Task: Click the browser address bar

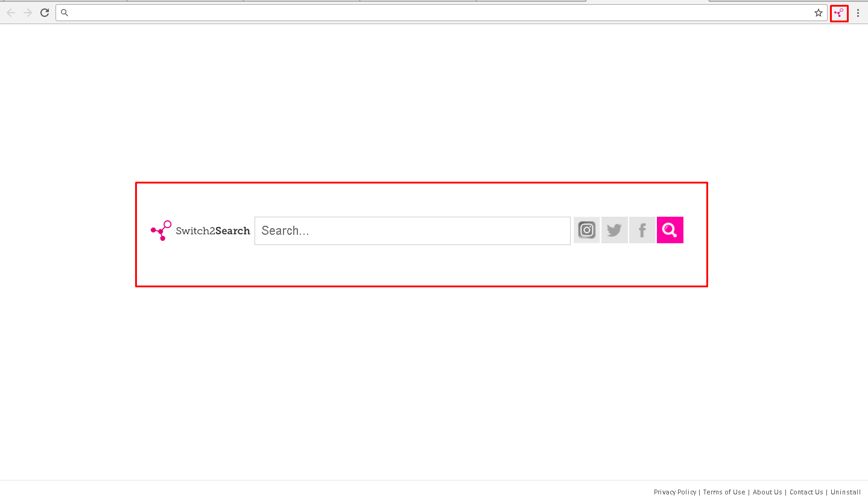Action: (442, 13)
